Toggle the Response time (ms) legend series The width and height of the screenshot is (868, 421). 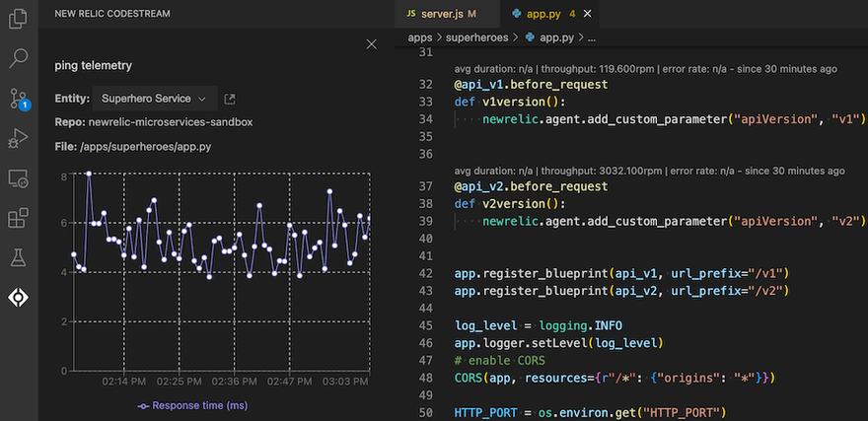[x=192, y=405]
